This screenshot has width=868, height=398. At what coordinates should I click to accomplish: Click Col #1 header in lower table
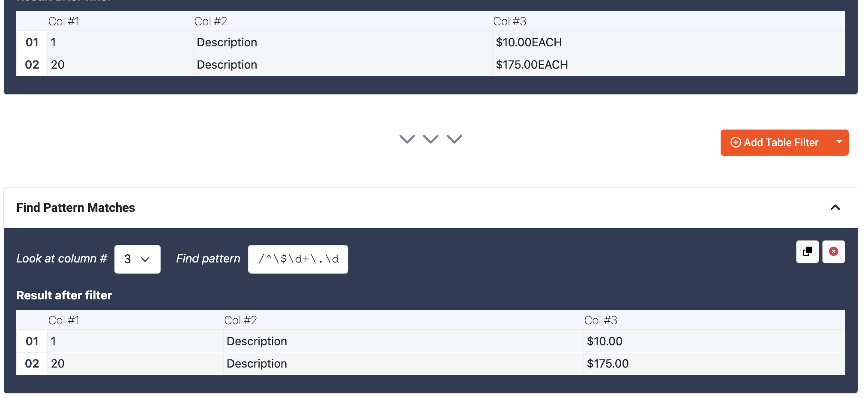click(x=64, y=320)
